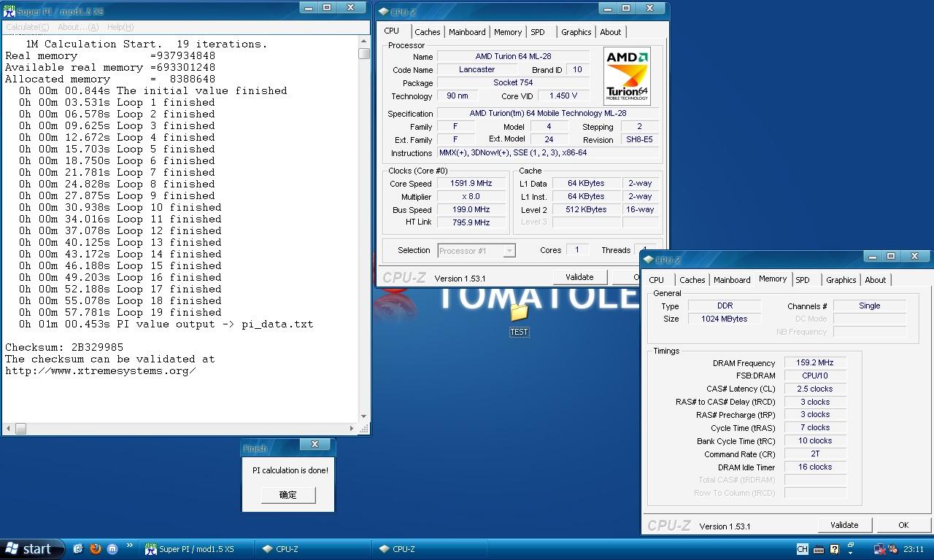Image resolution: width=934 pixels, height=560 pixels.
Task: Select the Mainboard tab in the upper CPU-Z window
Action: tap(467, 32)
